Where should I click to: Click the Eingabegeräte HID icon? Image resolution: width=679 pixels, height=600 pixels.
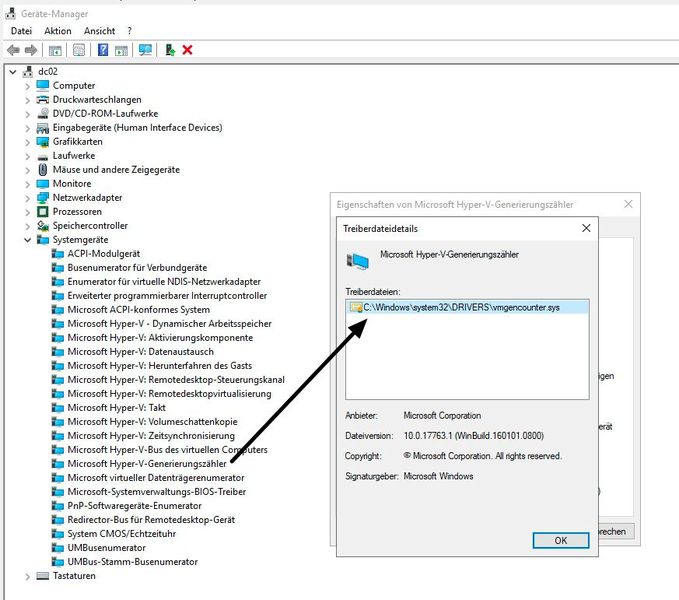42,128
